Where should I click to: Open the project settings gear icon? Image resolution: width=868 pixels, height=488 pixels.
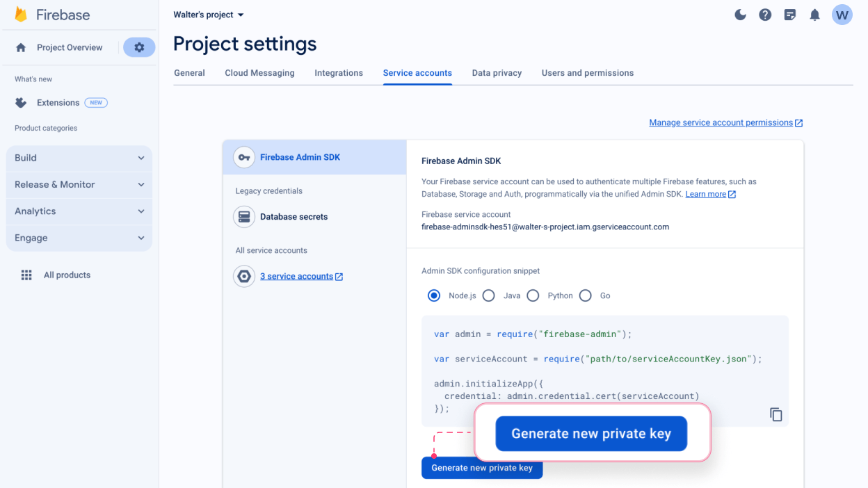point(139,47)
